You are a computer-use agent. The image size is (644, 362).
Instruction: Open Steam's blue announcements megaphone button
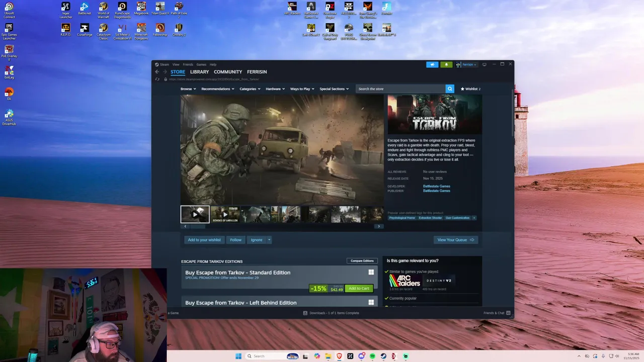point(432,64)
